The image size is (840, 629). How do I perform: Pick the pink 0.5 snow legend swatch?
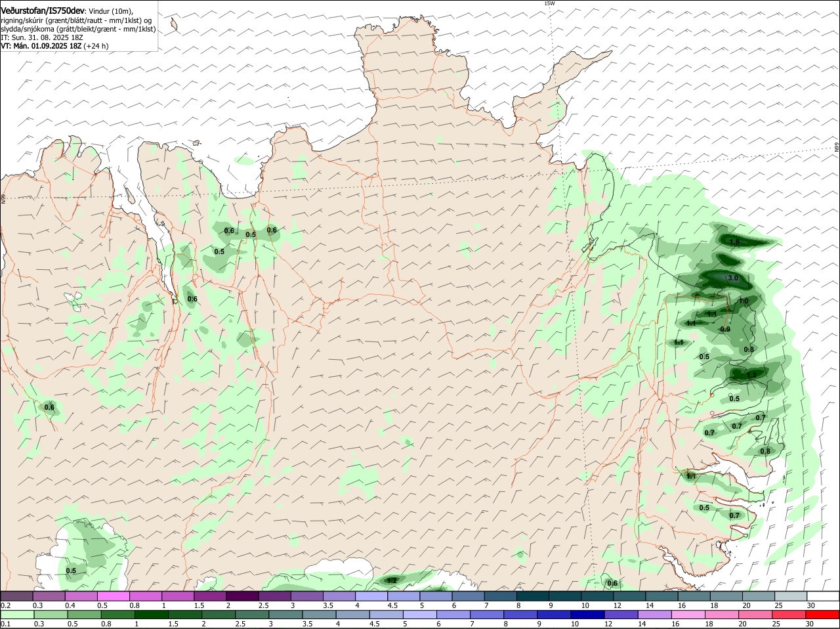click(114, 596)
